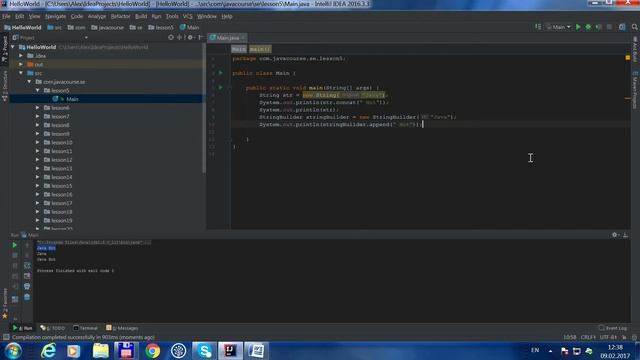Click the main() breadcrumb above the code

pos(260,49)
